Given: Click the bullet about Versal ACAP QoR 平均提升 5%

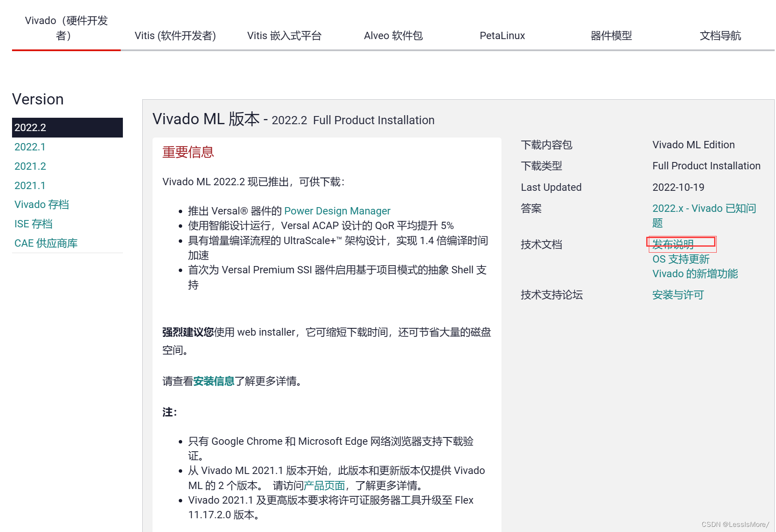Looking at the screenshot, I should (321, 226).
